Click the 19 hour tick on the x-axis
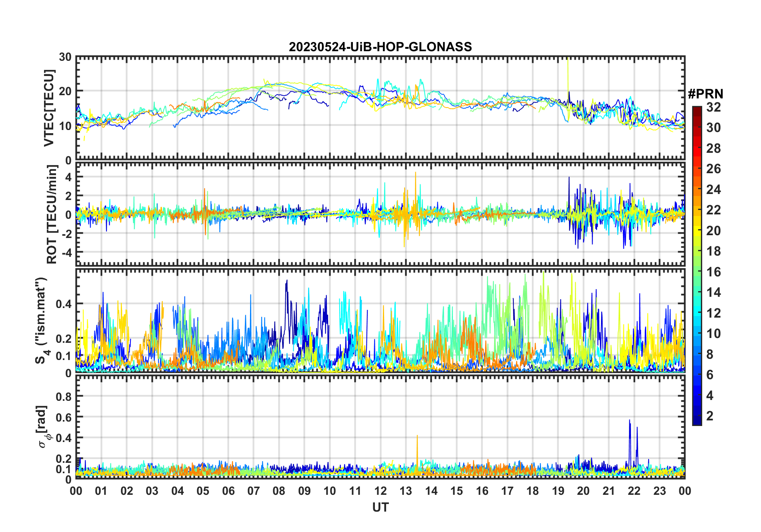The image size is (761, 532). point(558,491)
